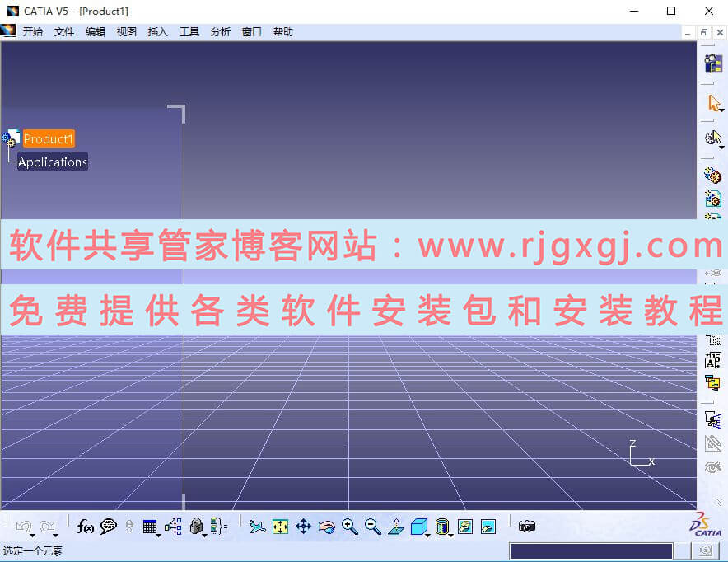Image resolution: width=728 pixels, height=562 pixels.
Task: Click the Shading render style cylinder icon
Action: (x=442, y=527)
